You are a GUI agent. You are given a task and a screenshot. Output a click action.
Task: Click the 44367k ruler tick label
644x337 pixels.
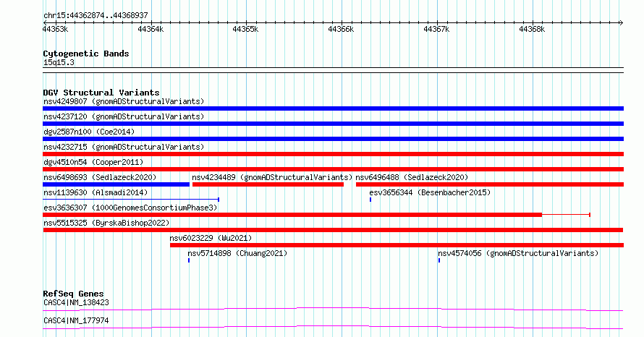436,29
